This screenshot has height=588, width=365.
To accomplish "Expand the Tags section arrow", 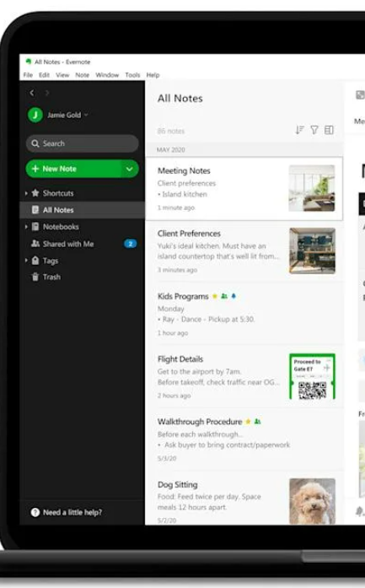I will pyautogui.click(x=26, y=260).
